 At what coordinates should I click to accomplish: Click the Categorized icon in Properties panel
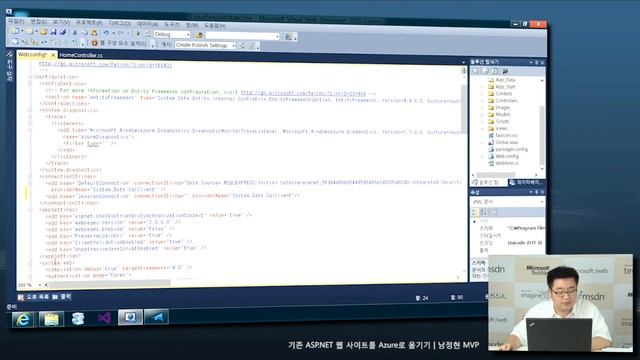pyautogui.click(x=475, y=212)
